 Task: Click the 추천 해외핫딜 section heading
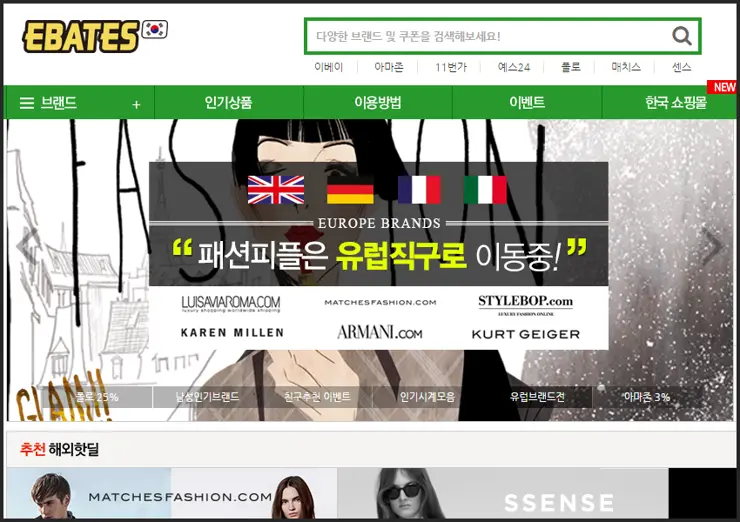pyautogui.click(x=59, y=449)
